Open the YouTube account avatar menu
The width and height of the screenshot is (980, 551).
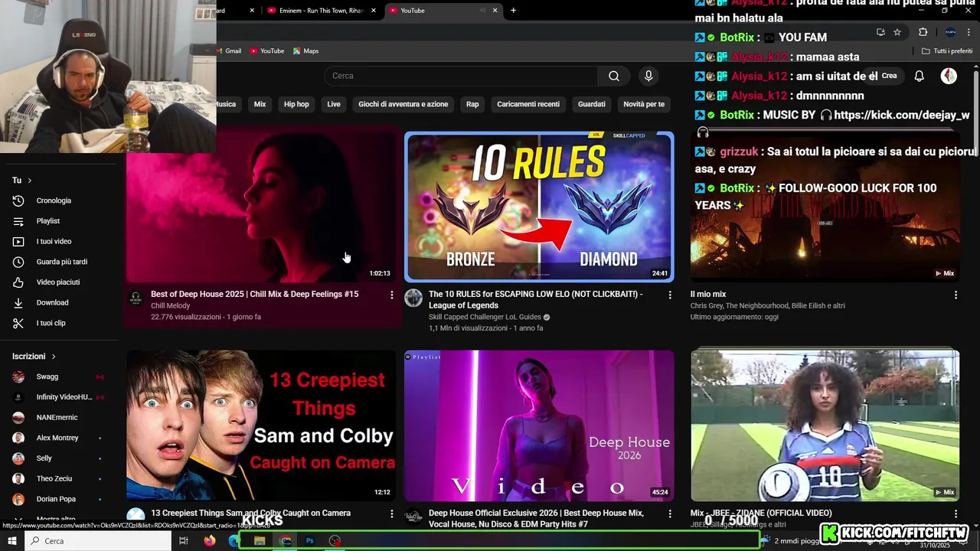click(949, 76)
